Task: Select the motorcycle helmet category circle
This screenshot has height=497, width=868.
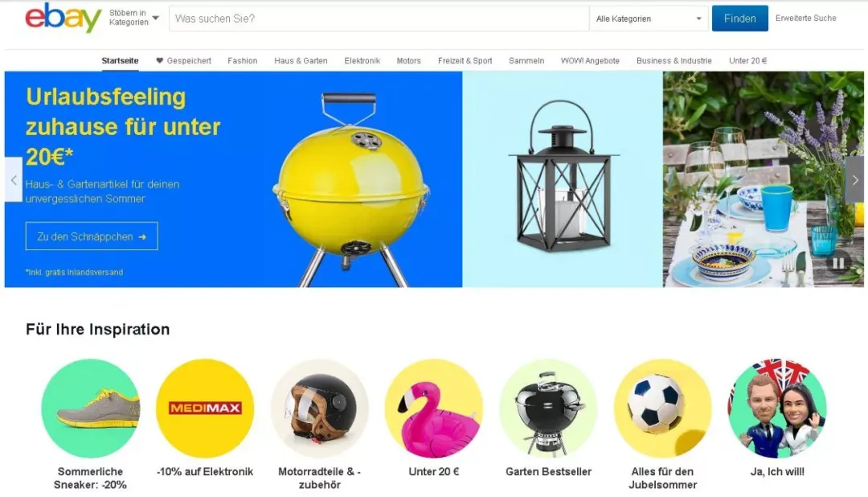Action: [319, 409]
